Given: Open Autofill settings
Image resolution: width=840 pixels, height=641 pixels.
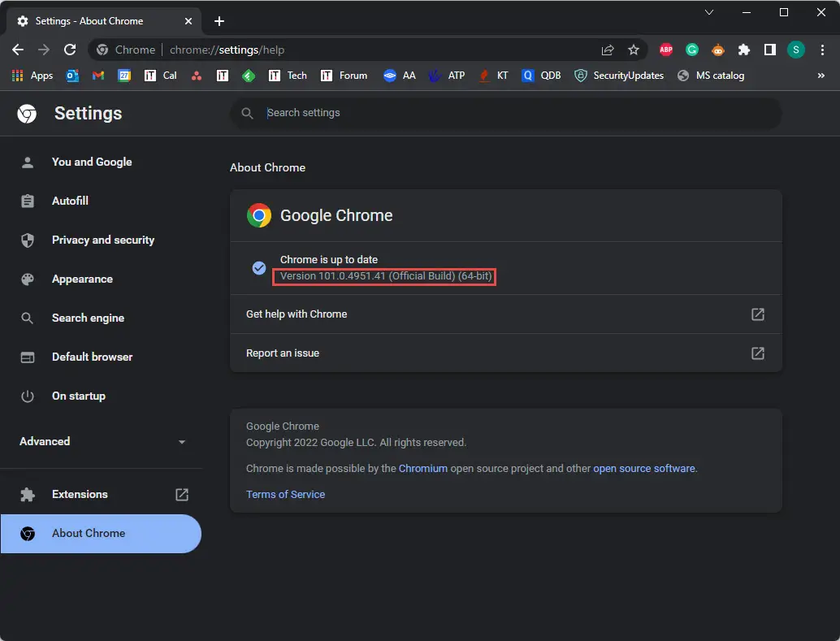Looking at the screenshot, I should 70,201.
